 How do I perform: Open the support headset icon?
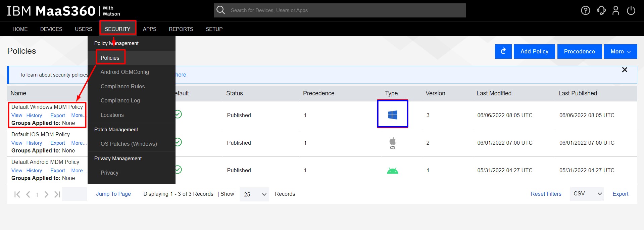(601, 11)
